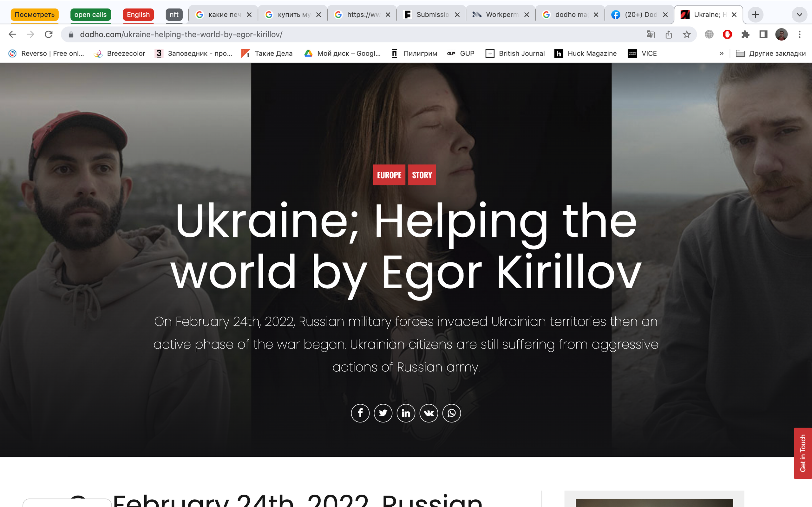Click the LinkedIn share icon

click(406, 413)
